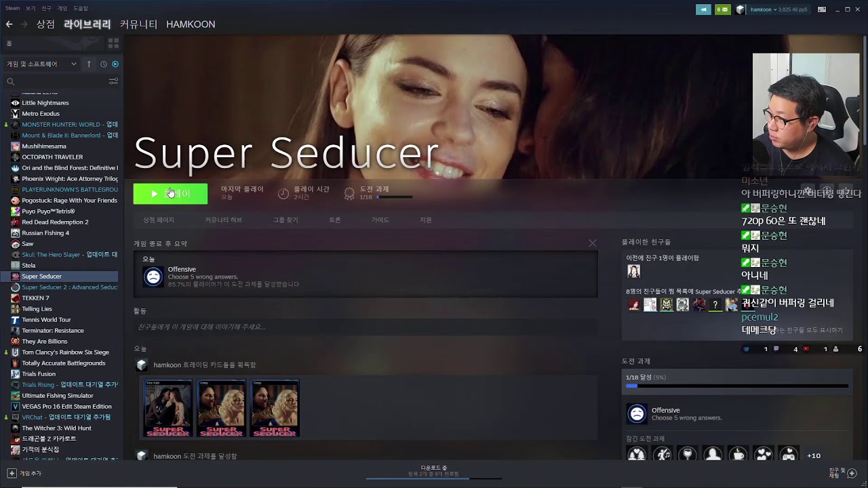Sort library with the up arrow icon
Screen dimensions: 868x488
tap(89, 64)
